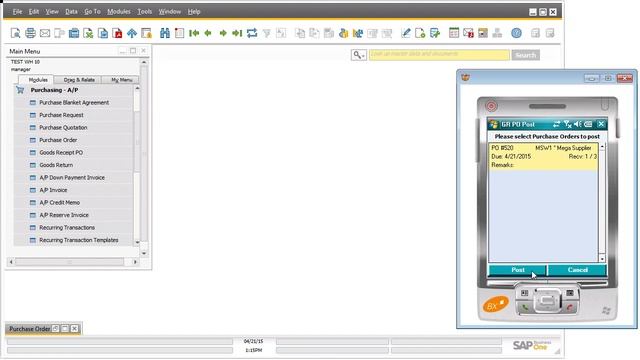This screenshot has width=640, height=360.
Task: Click Main Menu horizontal scrollbar right arrow
Action: click(135, 262)
